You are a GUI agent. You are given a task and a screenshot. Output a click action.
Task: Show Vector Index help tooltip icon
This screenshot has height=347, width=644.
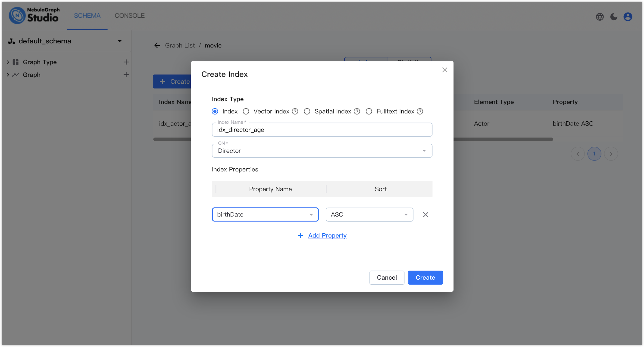(x=295, y=111)
